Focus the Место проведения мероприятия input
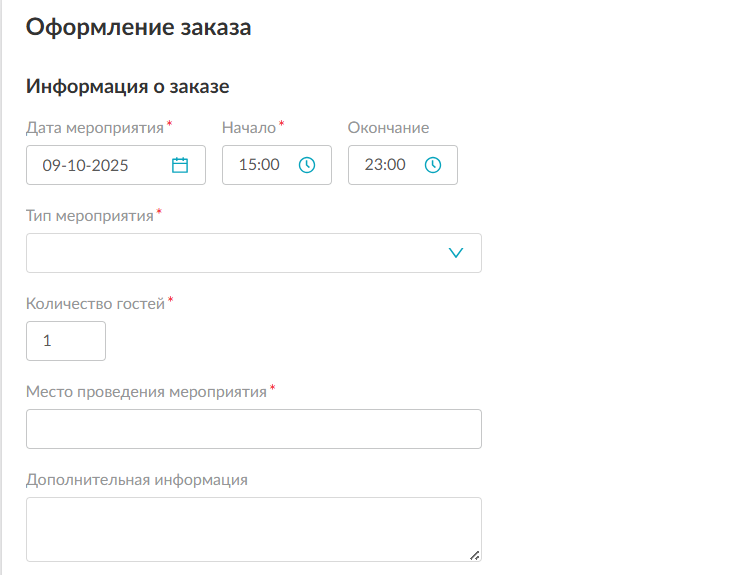 [253, 429]
